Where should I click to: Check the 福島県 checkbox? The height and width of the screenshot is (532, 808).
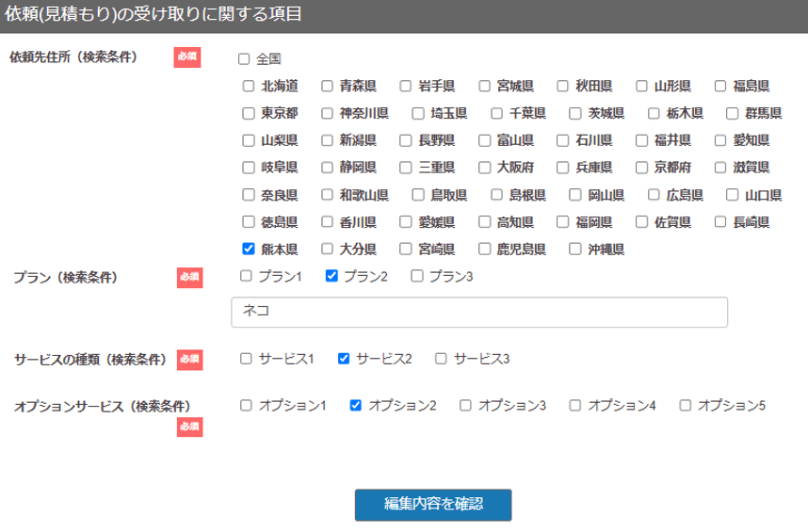click(x=720, y=86)
